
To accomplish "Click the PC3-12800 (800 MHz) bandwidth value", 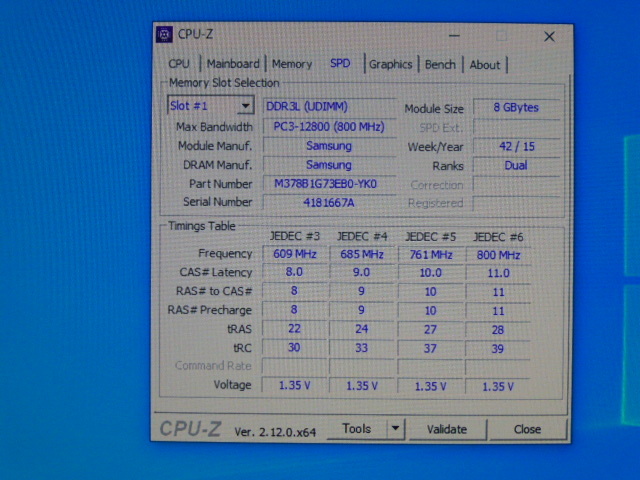I will (329, 127).
